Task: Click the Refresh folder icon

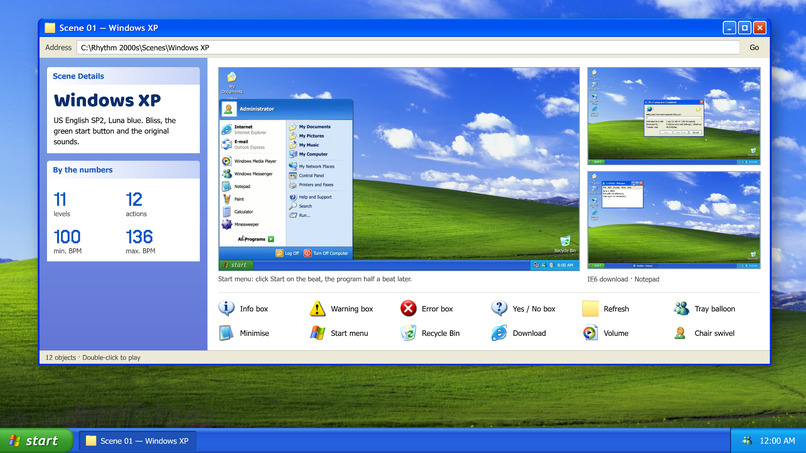Action: click(590, 309)
